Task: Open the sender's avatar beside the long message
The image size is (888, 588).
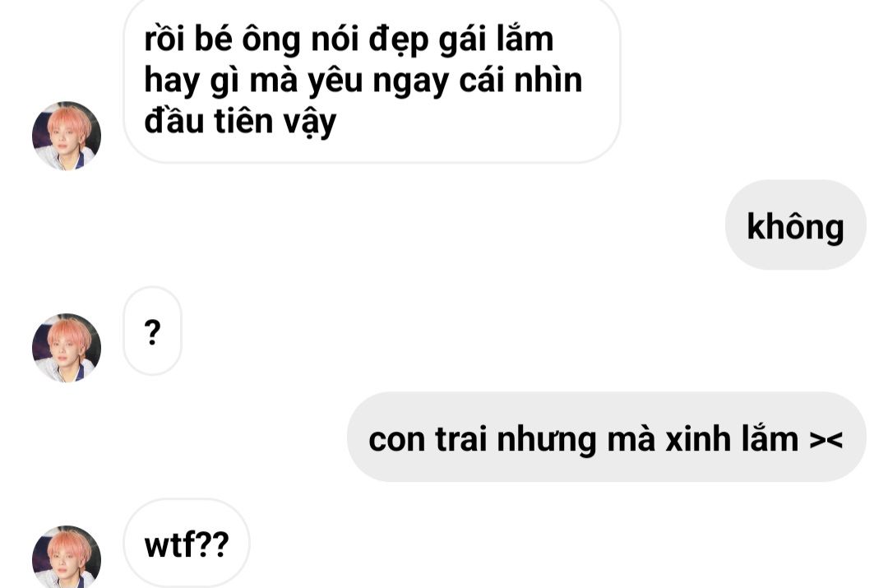Action: point(67,136)
